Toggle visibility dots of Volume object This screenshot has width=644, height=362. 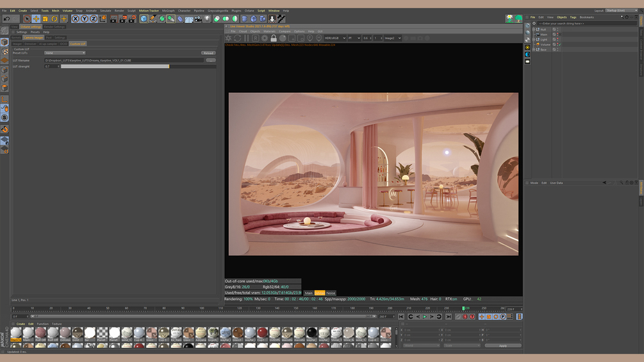557,44
